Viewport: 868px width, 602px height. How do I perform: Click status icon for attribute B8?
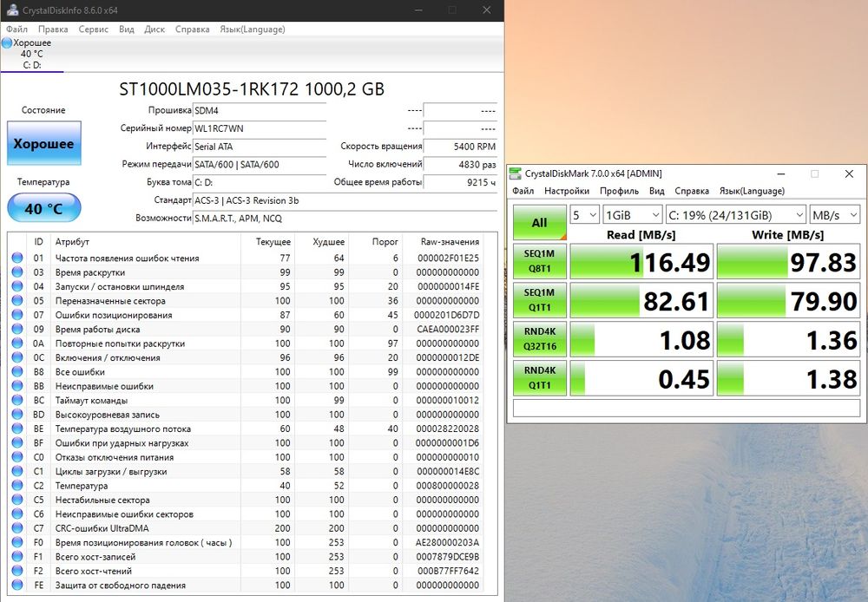[x=17, y=372]
